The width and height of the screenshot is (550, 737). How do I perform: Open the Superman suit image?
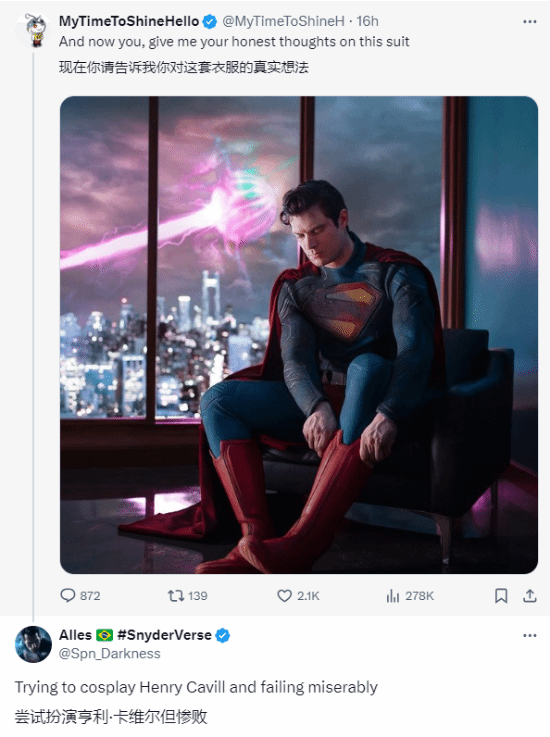[299, 335]
